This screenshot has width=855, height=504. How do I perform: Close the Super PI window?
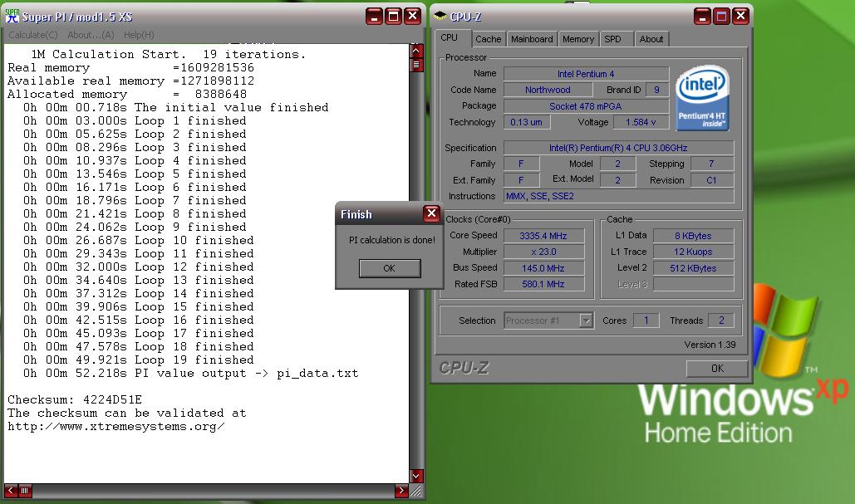413,17
